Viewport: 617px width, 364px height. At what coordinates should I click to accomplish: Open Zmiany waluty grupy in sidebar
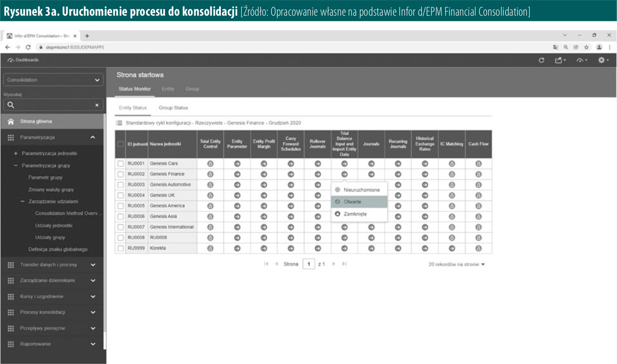click(x=51, y=189)
